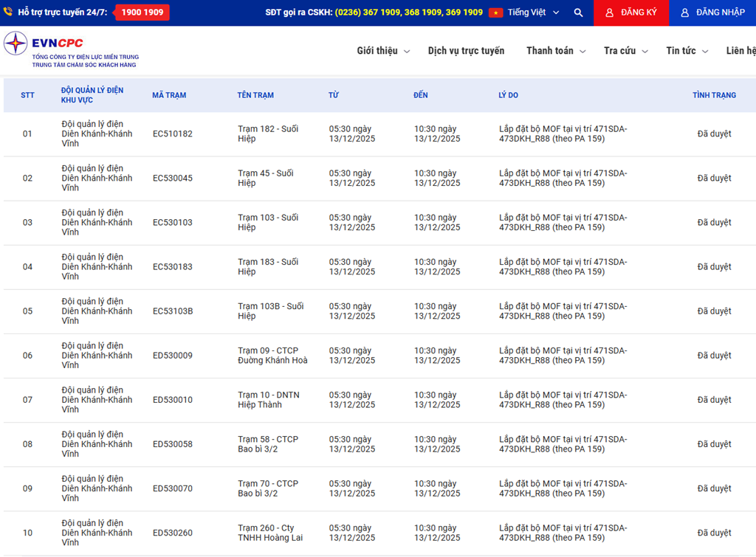Open the Liên hệ menu item
The image size is (756, 557).
click(x=740, y=51)
